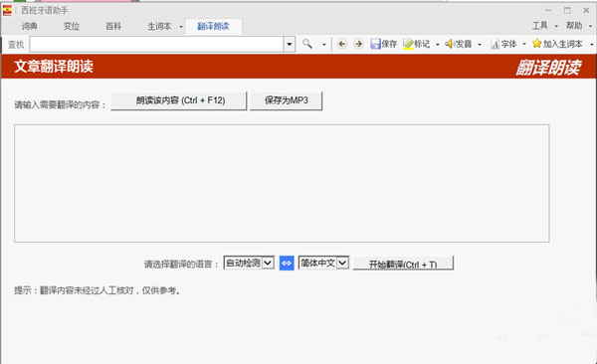Maximize the 西班牙语助手 window
The width and height of the screenshot is (597, 364).
point(567,10)
